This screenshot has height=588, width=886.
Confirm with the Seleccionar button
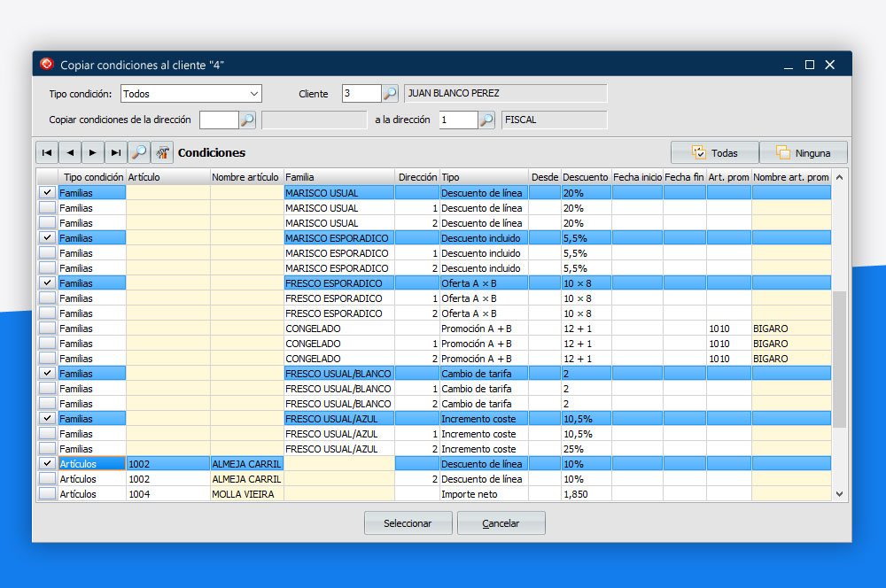[x=408, y=523]
